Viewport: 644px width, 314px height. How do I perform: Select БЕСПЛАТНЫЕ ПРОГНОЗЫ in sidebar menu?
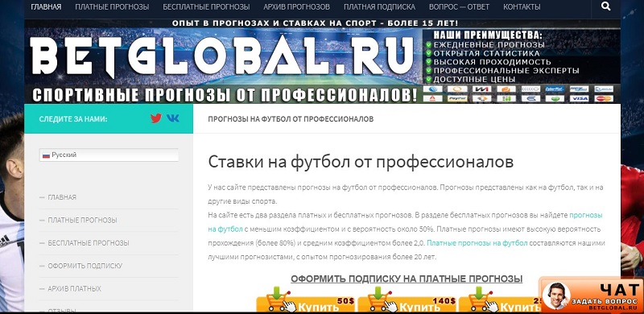click(x=89, y=243)
